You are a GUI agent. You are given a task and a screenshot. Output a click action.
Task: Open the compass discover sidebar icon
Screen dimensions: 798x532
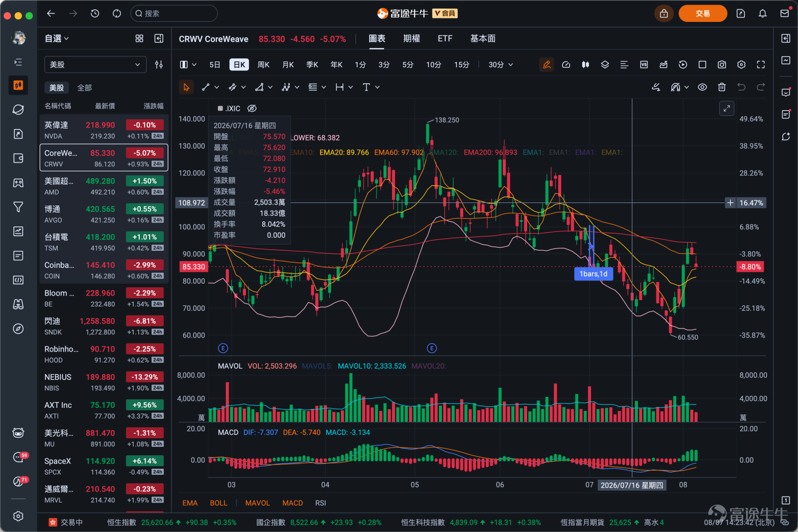(18, 329)
